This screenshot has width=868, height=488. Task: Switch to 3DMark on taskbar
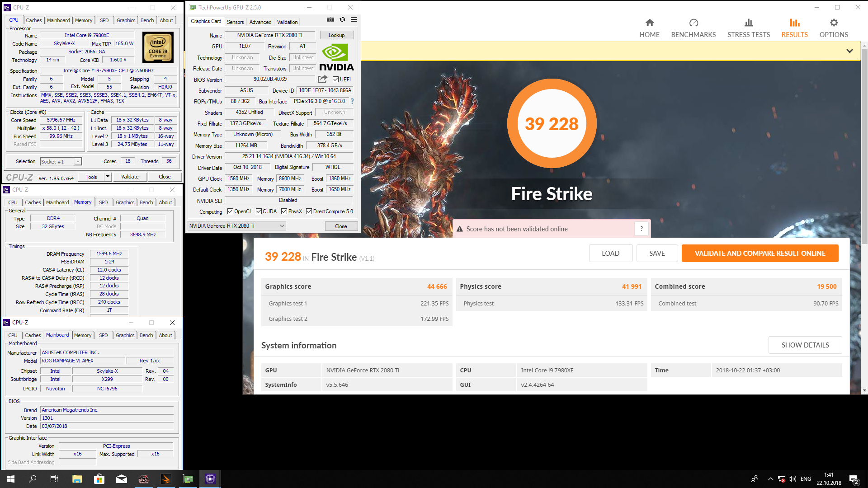coord(166,479)
